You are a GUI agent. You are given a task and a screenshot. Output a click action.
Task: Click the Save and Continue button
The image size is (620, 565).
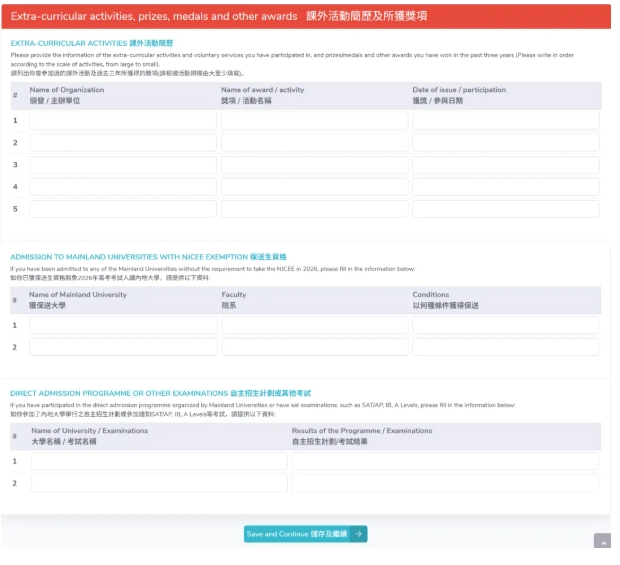click(x=305, y=534)
